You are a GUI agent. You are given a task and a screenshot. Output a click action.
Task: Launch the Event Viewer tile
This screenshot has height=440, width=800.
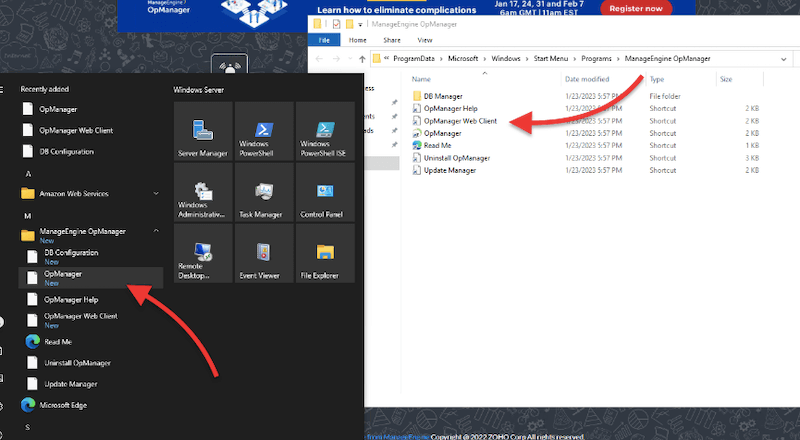264,253
